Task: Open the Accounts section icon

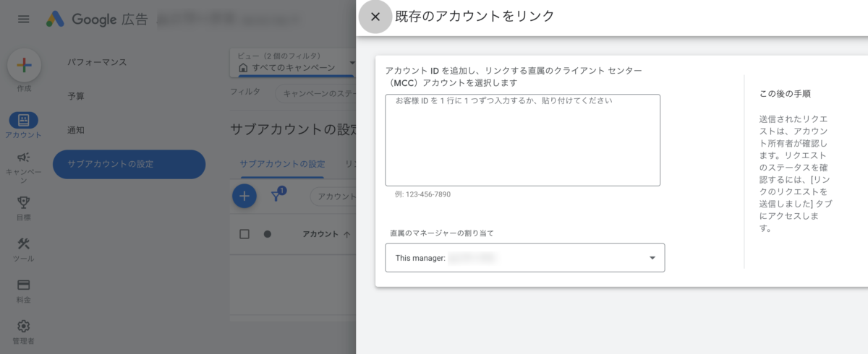Action: [23, 120]
